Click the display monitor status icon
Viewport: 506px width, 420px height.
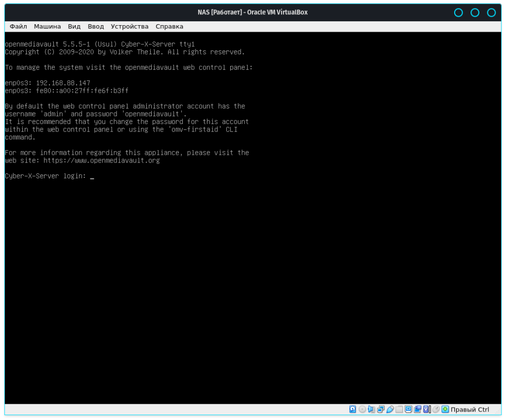pyautogui.click(x=408, y=409)
